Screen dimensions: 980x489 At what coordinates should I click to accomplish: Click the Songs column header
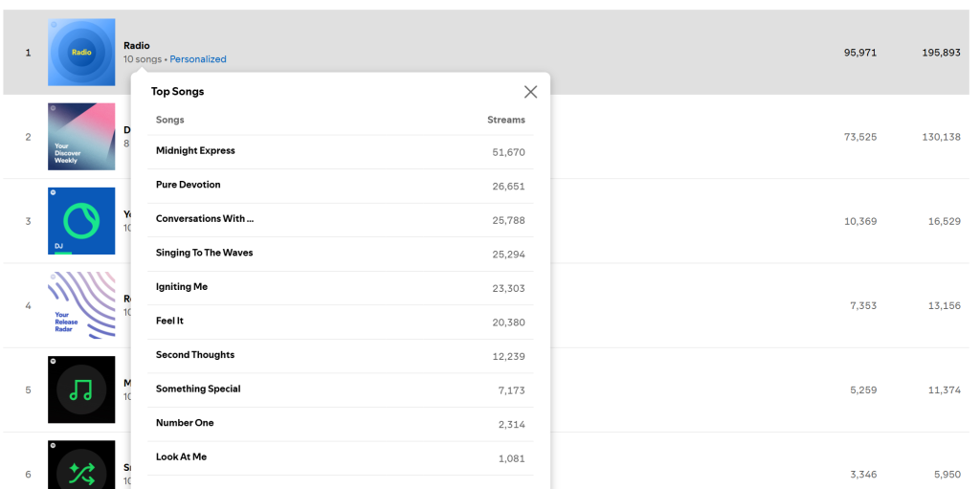(170, 120)
